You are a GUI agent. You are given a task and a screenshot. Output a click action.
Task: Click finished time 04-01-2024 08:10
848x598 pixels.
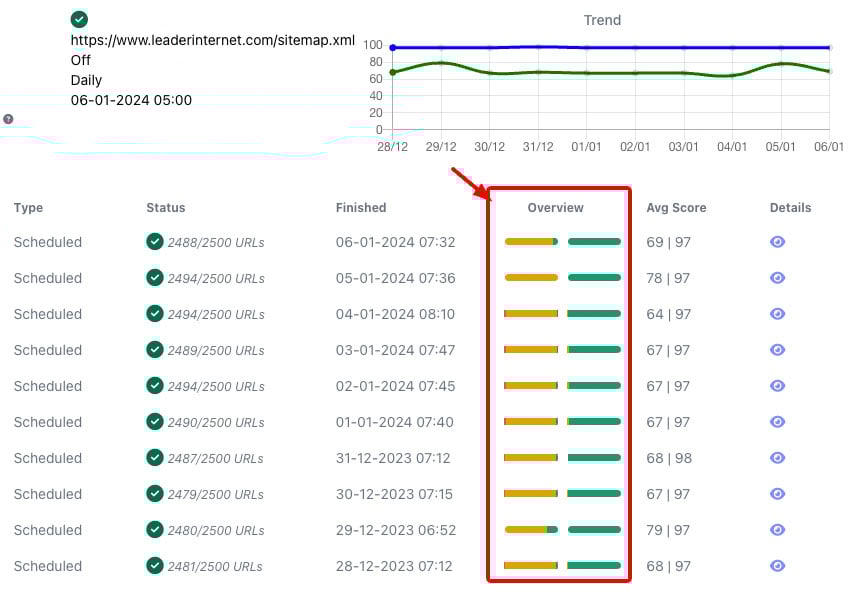coord(395,314)
